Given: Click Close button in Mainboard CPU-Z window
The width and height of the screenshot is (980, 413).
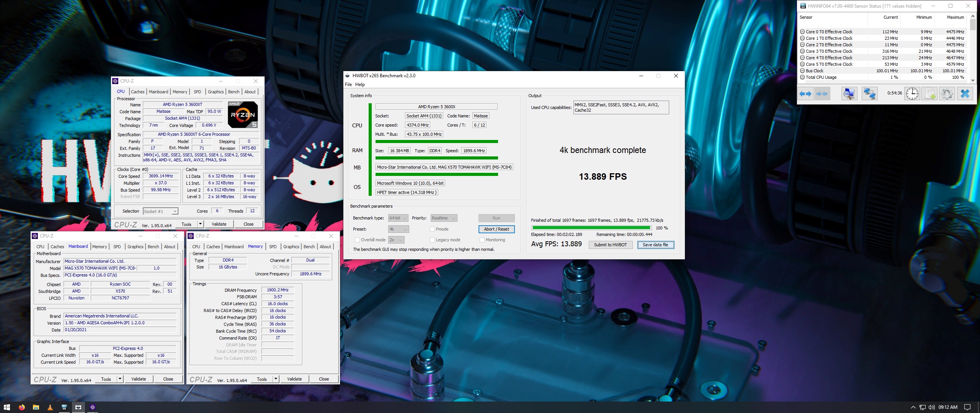Looking at the screenshot, I should [168, 379].
